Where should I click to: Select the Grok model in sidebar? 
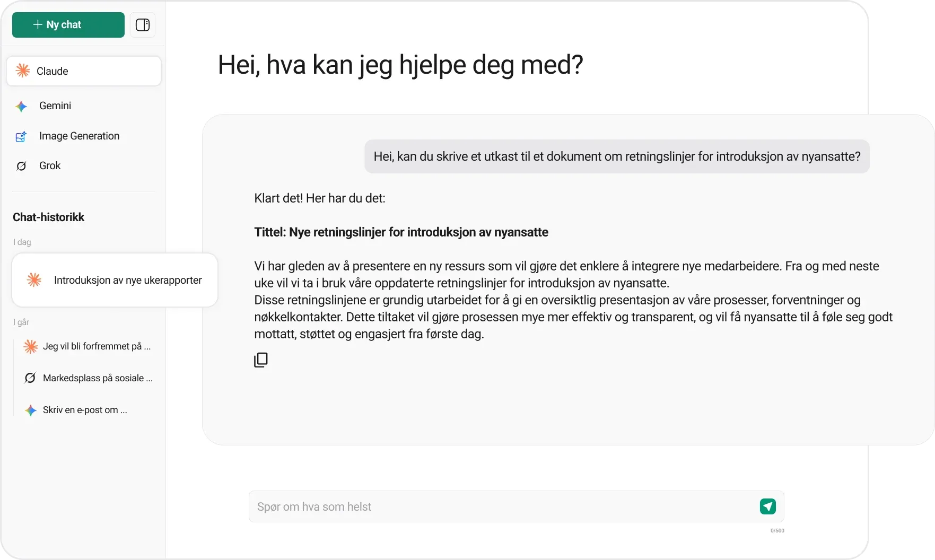pyautogui.click(x=50, y=166)
